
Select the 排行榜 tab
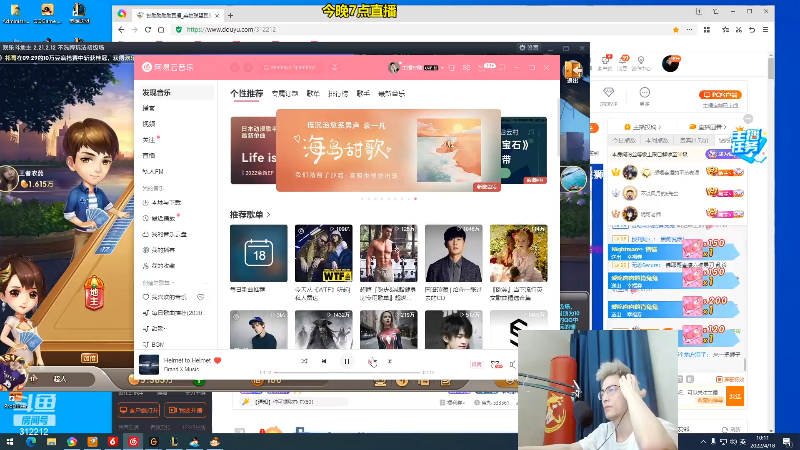click(338, 93)
